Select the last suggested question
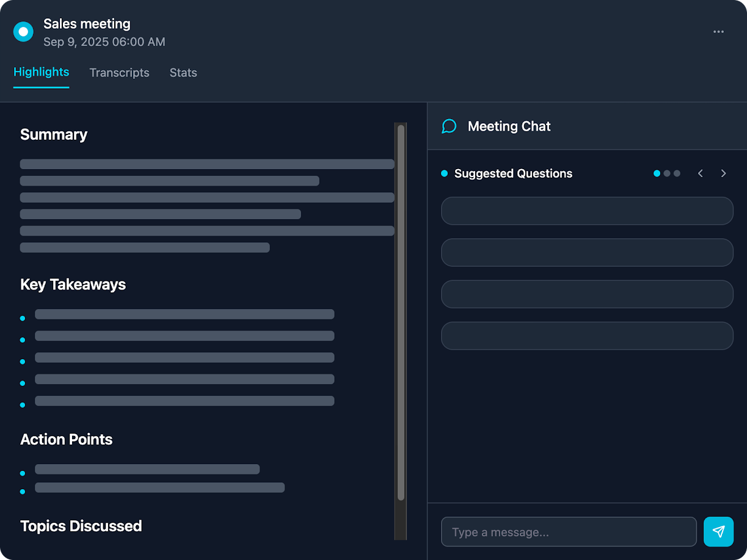Viewport: 747px width, 560px height. pyautogui.click(x=587, y=336)
